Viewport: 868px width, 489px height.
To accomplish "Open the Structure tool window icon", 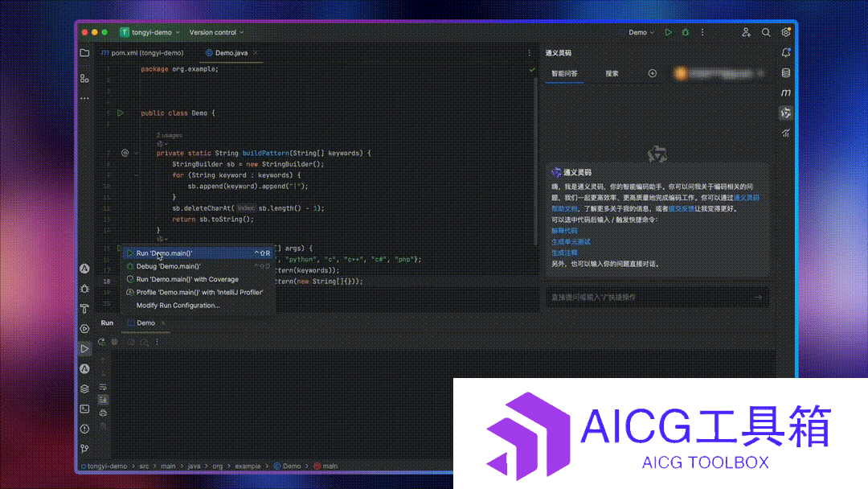I will (84, 79).
